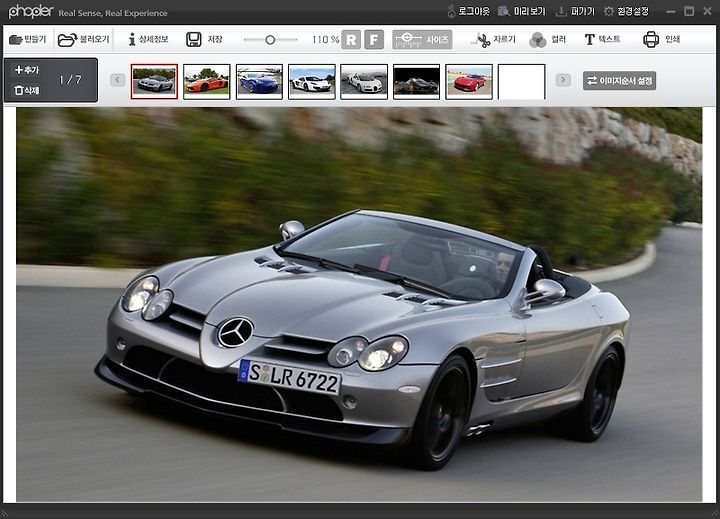Open 환경설정 (Settings) in the title bar
Image resolution: width=720 pixels, height=519 pixels.
[626, 11]
